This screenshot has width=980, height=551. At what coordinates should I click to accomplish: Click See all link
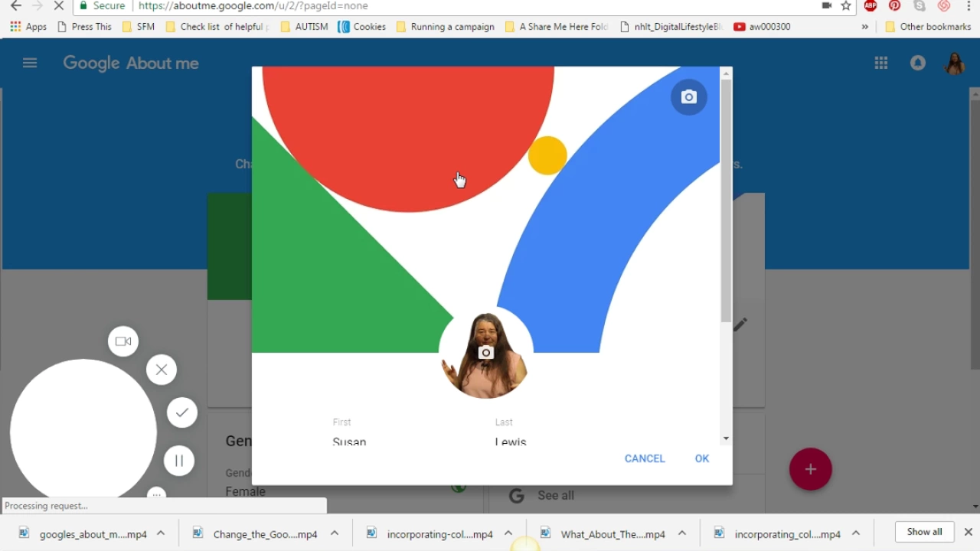point(556,496)
